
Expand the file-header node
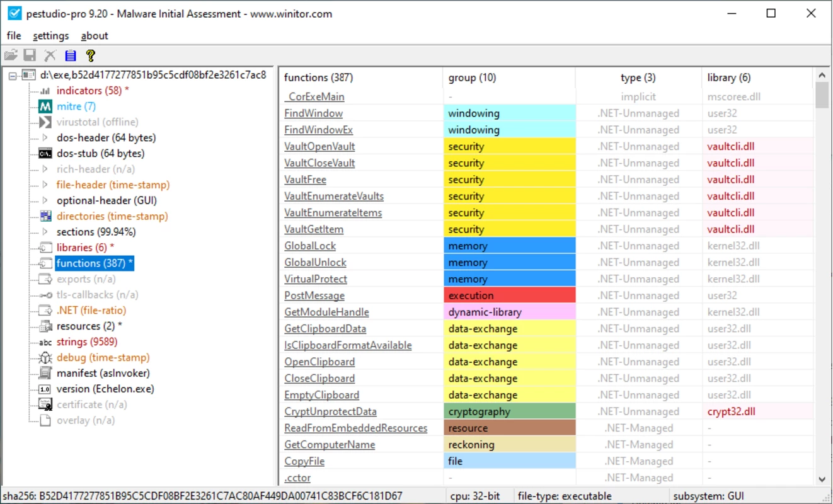click(45, 185)
